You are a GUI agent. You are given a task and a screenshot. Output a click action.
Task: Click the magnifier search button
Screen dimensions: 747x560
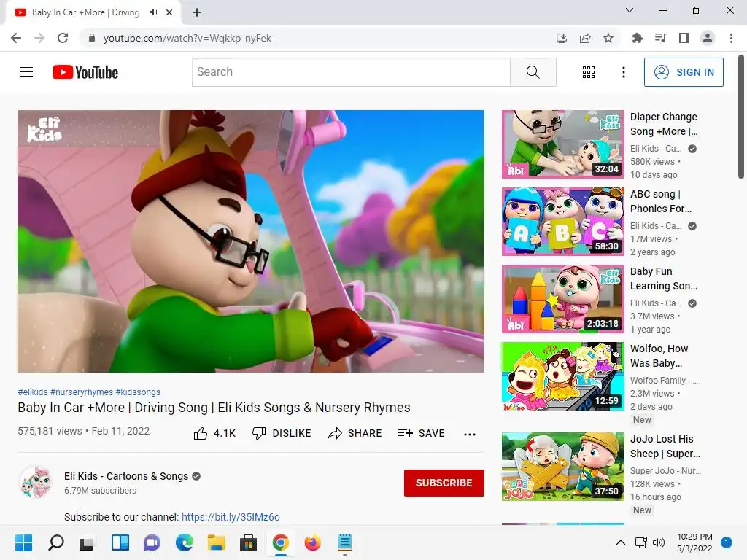533,72
